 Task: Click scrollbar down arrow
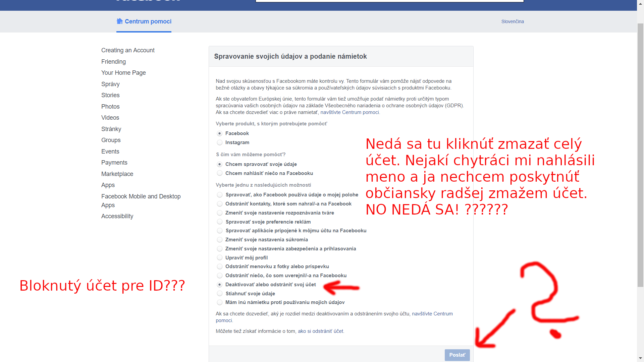[640, 358]
